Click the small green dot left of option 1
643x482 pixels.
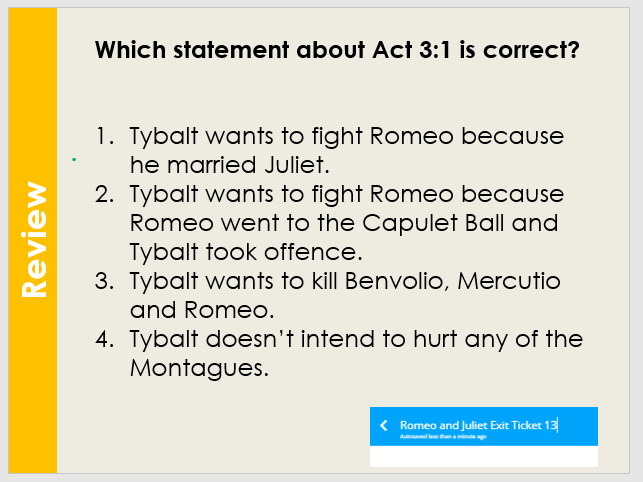pos(75,158)
